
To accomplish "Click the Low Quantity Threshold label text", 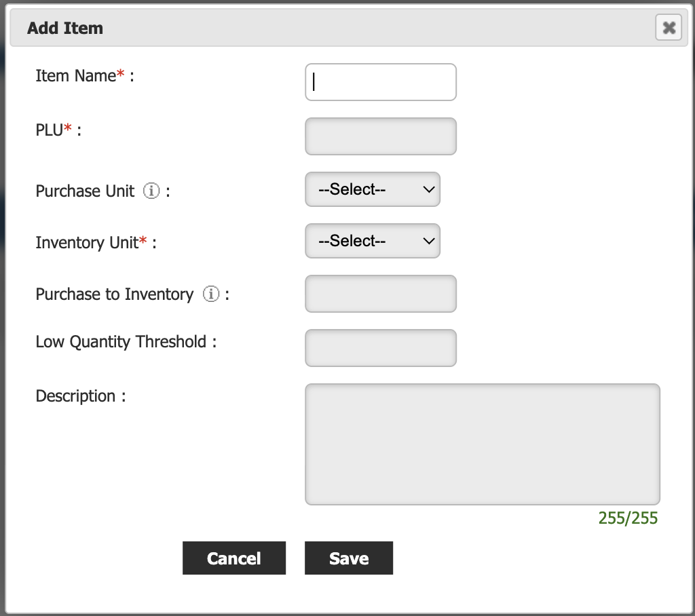I will (x=121, y=342).
